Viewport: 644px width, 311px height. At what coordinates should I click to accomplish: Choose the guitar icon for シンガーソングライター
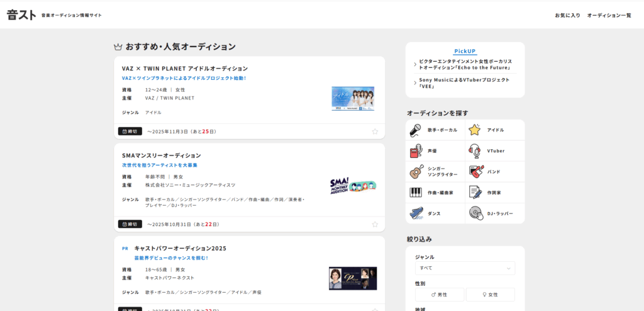(416, 172)
